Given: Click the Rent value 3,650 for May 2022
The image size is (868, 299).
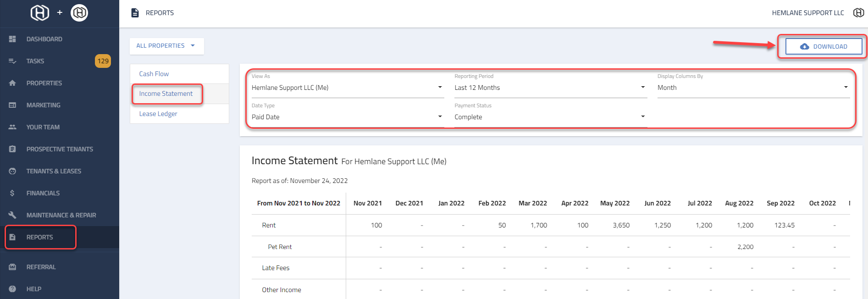Looking at the screenshot, I should pos(621,225).
